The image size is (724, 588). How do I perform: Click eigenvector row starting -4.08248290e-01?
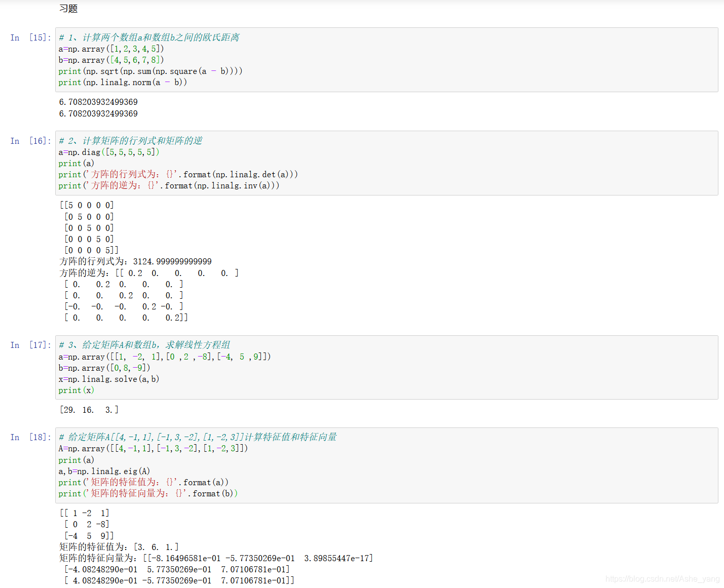click(177, 570)
